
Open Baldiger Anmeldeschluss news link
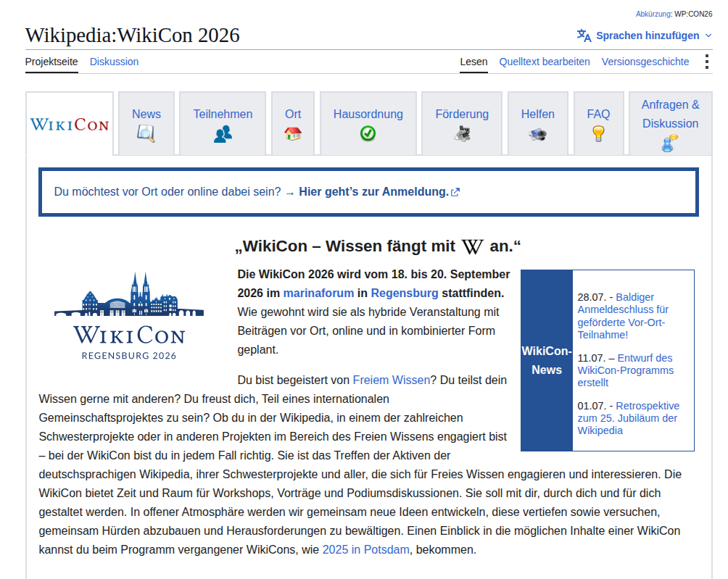[623, 316]
